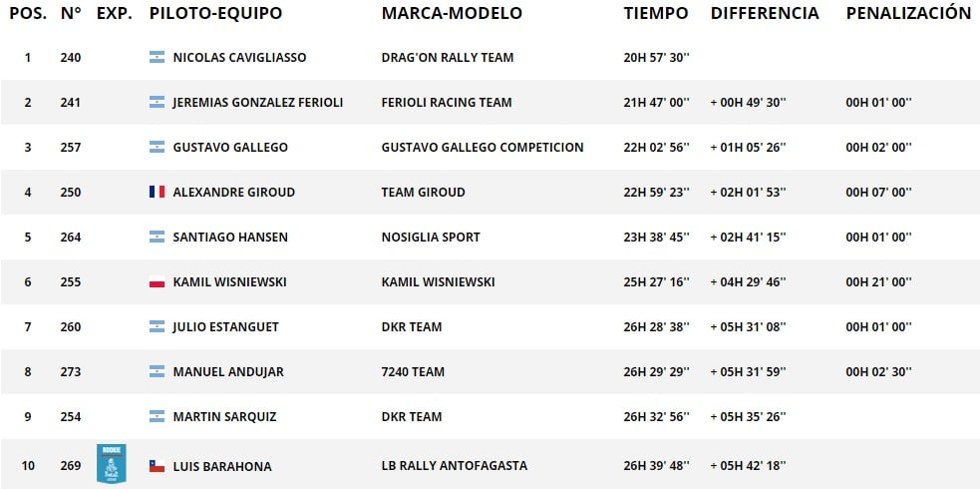Click the Argentina flag next to Nicolas Cavigliasso
The height and width of the screenshot is (489, 980).
(x=157, y=58)
